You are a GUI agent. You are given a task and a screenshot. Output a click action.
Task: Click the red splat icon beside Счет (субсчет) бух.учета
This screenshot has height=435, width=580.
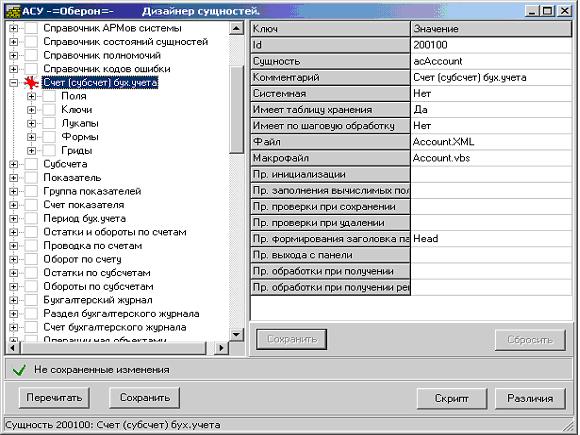(x=31, y=83)
